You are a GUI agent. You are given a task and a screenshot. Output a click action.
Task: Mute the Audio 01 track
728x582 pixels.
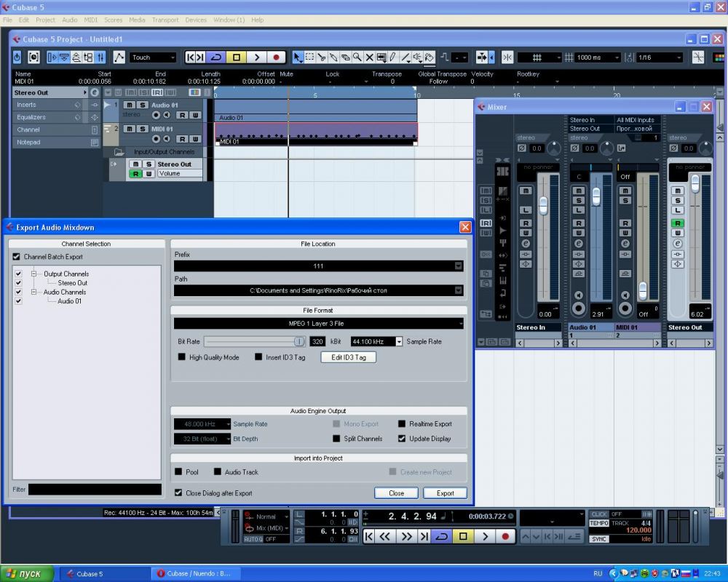click(x=130, y=105)
